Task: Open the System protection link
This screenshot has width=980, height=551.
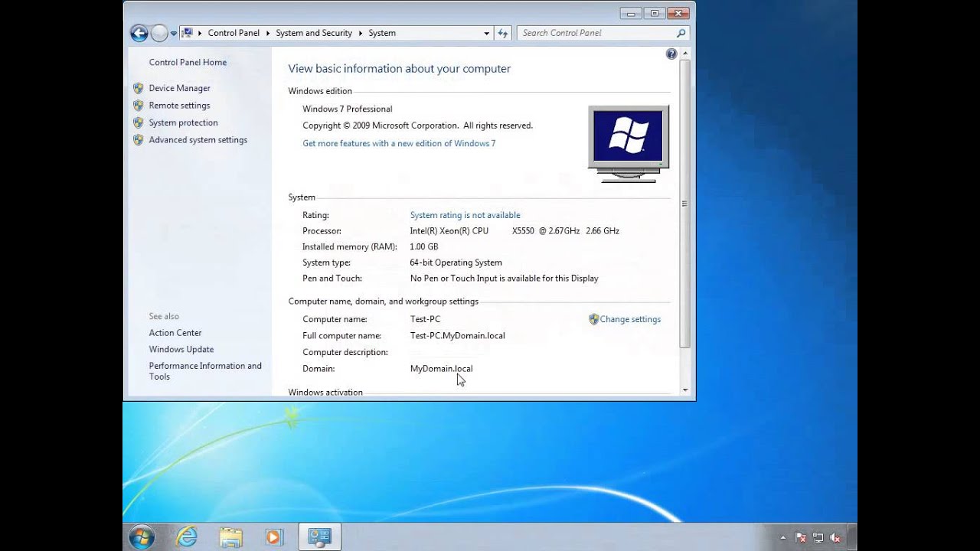Action: point(183,122)
